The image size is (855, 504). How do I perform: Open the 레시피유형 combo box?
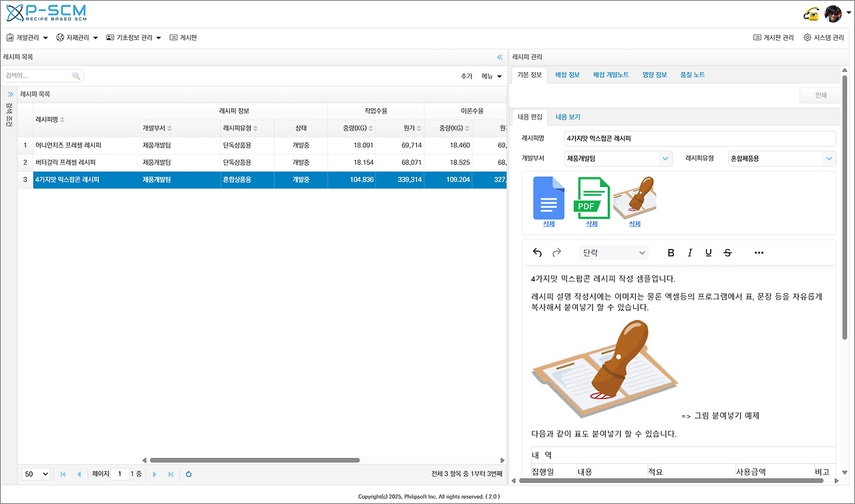[782, 159]
